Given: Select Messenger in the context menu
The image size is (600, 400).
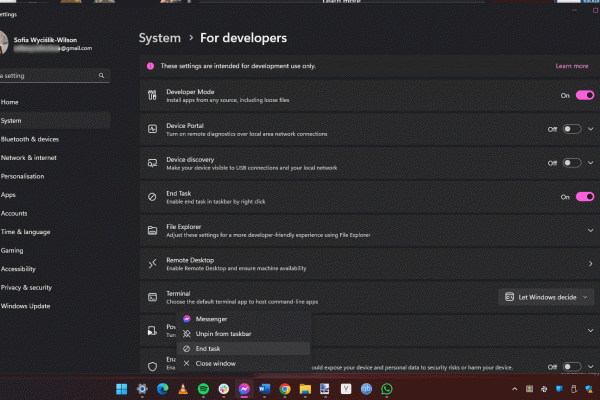Looking at the screenshot, I should (243, 319).
